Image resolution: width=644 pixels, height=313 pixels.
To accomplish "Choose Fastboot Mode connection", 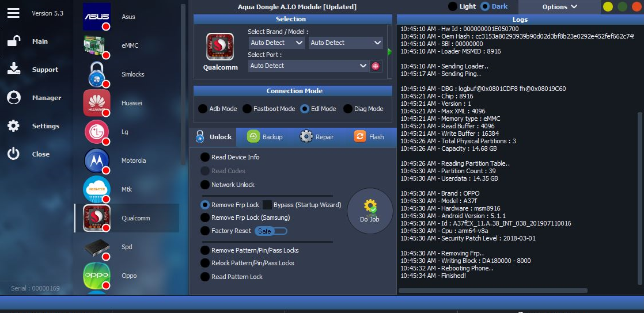I will [247, 109].
